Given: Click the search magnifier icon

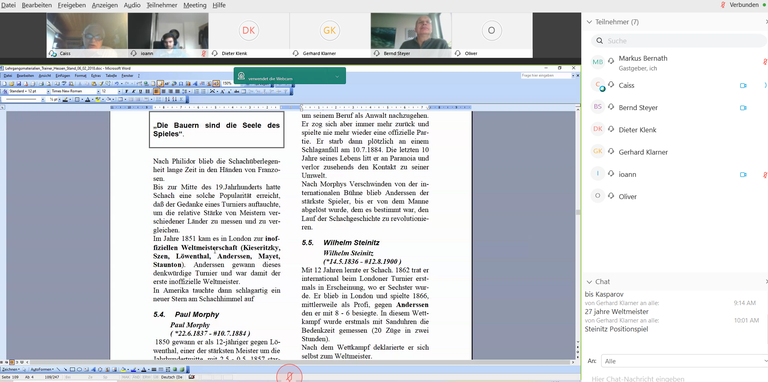Looking at the screenshot, I should (600, 41).
